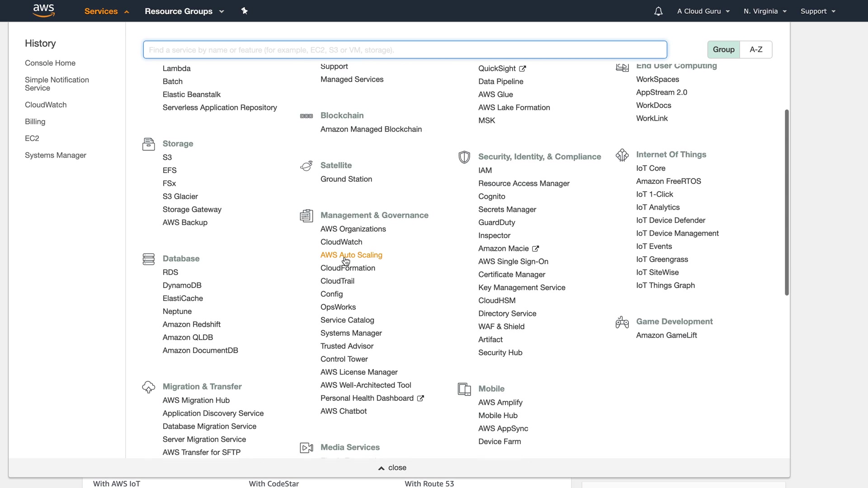Switch service view to Group
The image size is (868, 488).
point(723,50)
